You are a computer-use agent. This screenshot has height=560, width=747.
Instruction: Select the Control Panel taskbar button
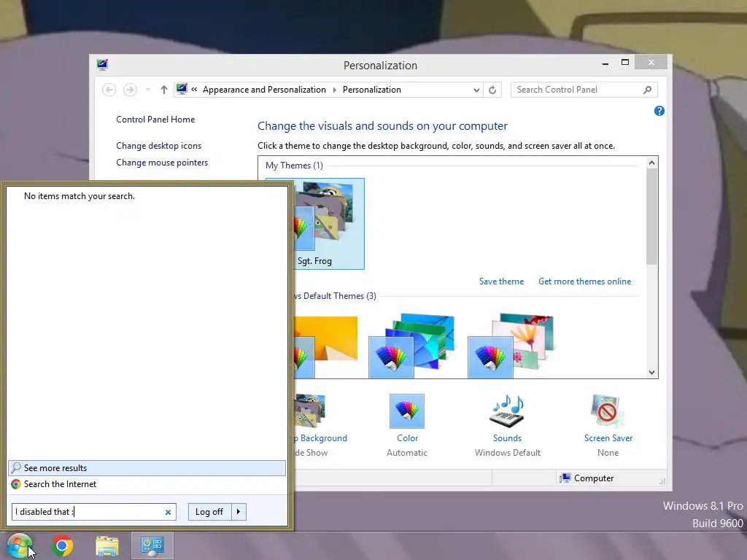(152, 545)
